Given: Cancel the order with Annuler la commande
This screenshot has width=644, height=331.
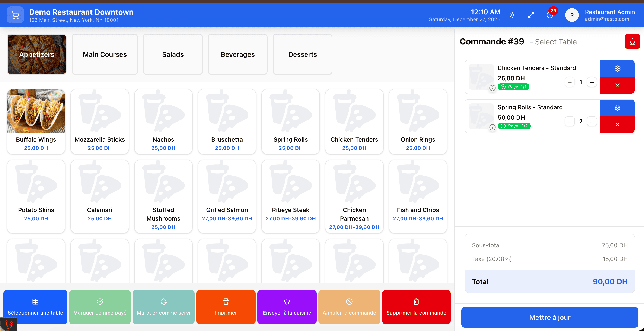Looking at the screenshot, I should click(349, 307).
